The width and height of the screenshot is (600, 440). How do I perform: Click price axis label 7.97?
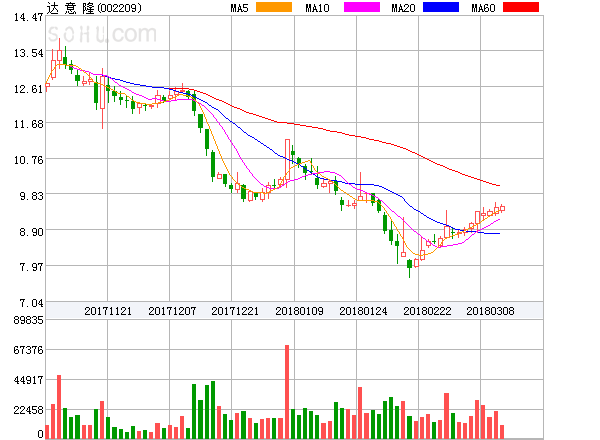click(31, 267)
